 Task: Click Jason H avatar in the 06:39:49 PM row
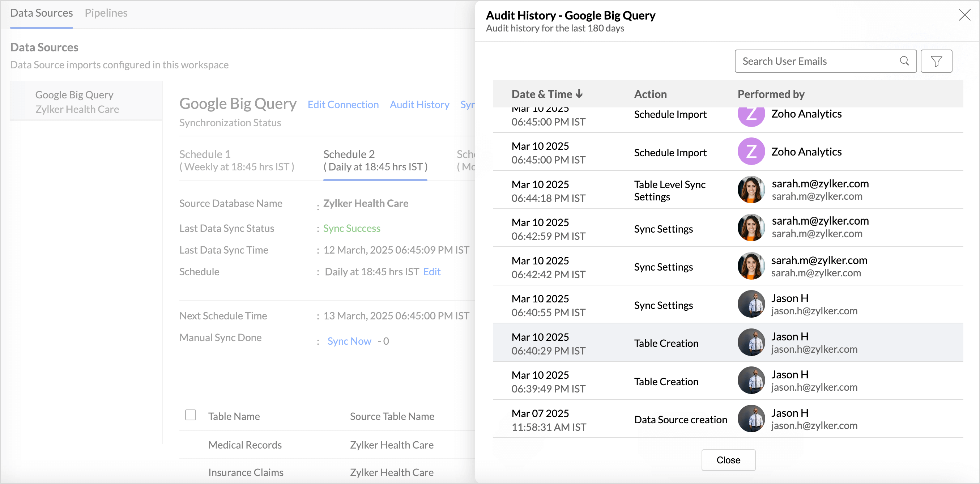click(x=751, y=381)
